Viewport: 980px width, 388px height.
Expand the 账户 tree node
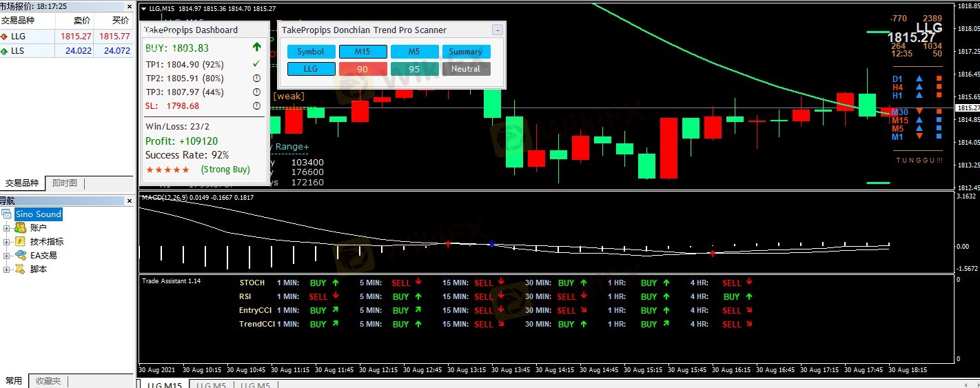pyautogui.click(x=7, y=228)
